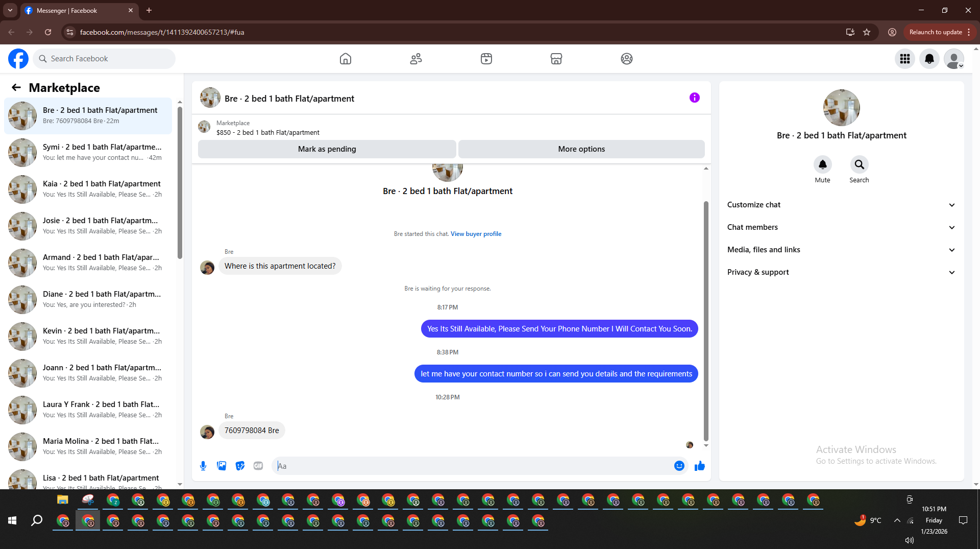Open the Windows notification center icon
Image resolution: width=980 pixels, height=549 pixels.
pos(963,520)
